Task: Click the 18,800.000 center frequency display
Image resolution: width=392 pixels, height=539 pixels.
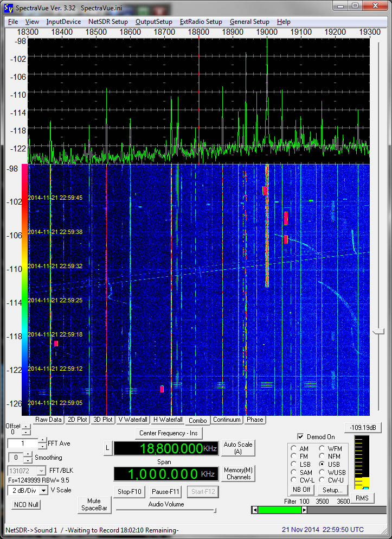Action: coord(166,448)
